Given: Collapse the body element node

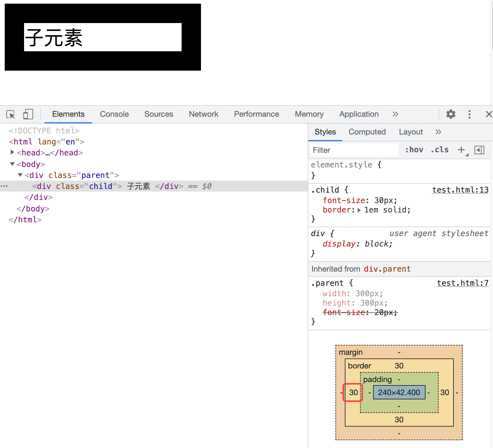Looking at the screenshot, I should pos(12,164).
